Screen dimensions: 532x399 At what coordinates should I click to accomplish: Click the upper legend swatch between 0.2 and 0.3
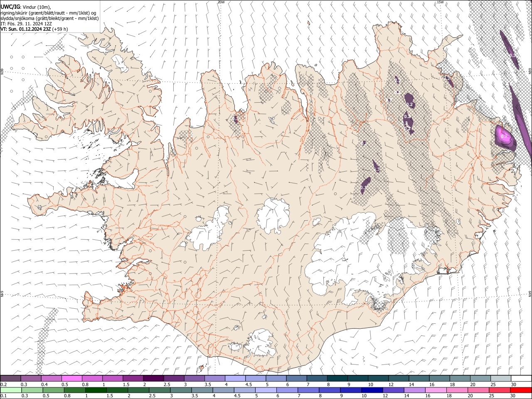click(10, 378)
